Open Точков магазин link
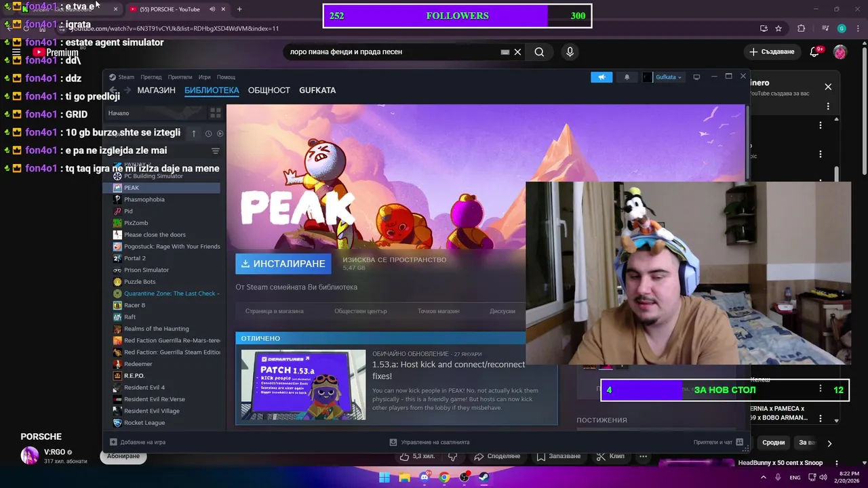 point(439,311)
